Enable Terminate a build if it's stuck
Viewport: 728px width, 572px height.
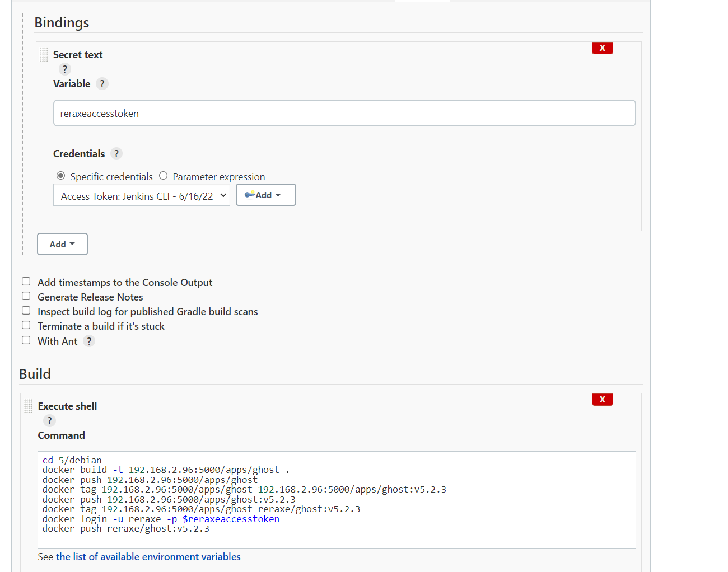(x=26, y=325)
